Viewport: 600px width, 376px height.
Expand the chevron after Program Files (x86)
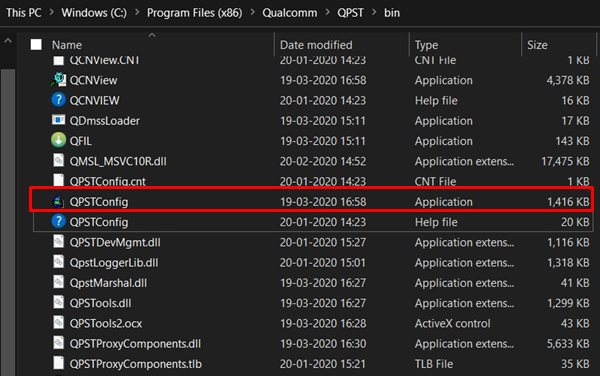[x=252, y=13]
